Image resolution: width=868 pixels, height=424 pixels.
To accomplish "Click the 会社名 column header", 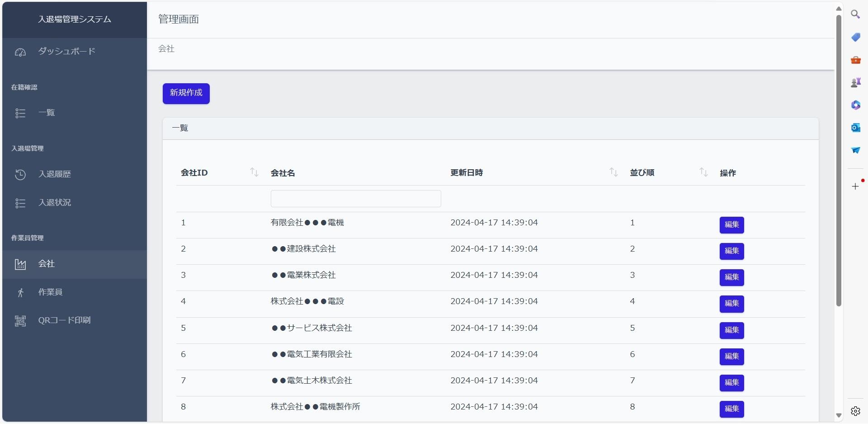I will (283, 173).
